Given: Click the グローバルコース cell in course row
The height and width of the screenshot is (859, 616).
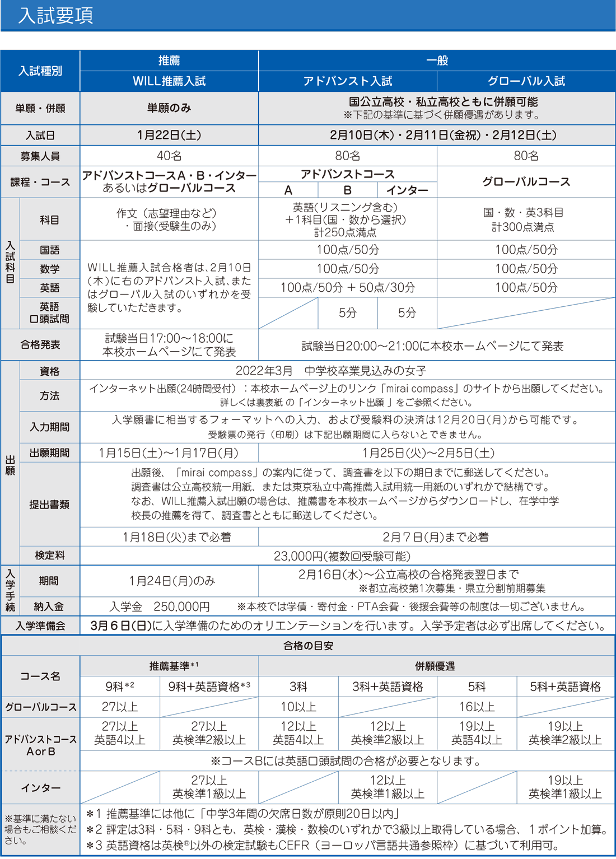Looking at the screenshot, I should pos(526,182).
